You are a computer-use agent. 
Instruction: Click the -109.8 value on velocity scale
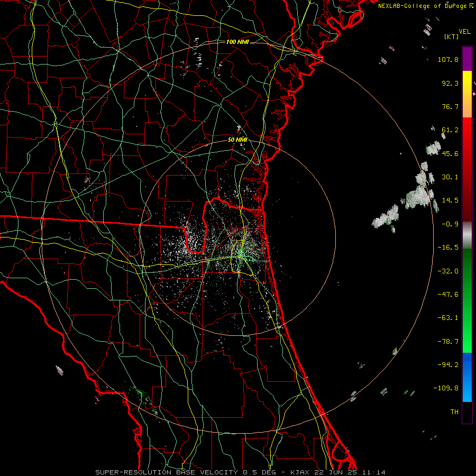tap(446, 388)
